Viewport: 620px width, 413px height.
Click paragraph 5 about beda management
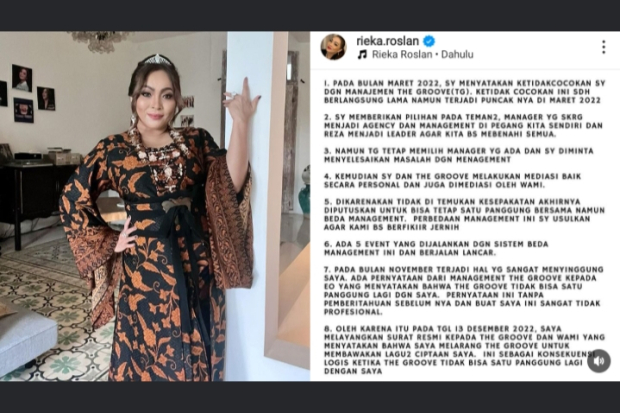[x=464, y=214]
